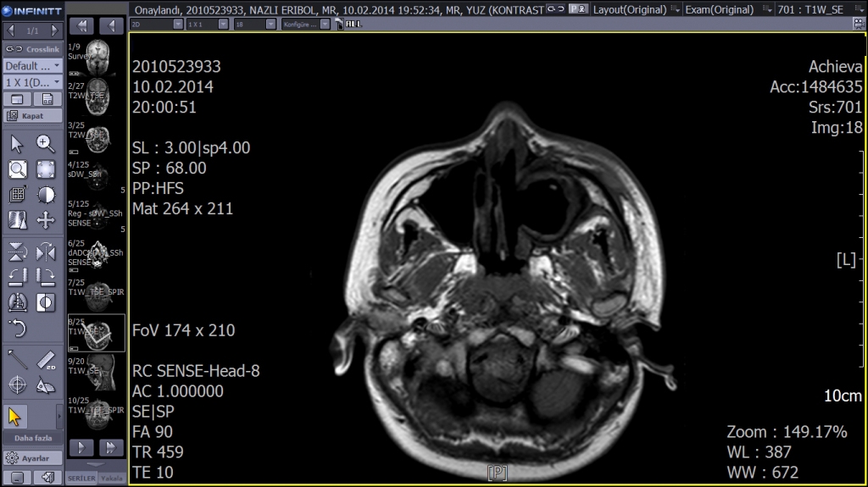Toggle the P patient info icon
The width and height of the screenshot is (868, 487).
(x=578, y=8)
